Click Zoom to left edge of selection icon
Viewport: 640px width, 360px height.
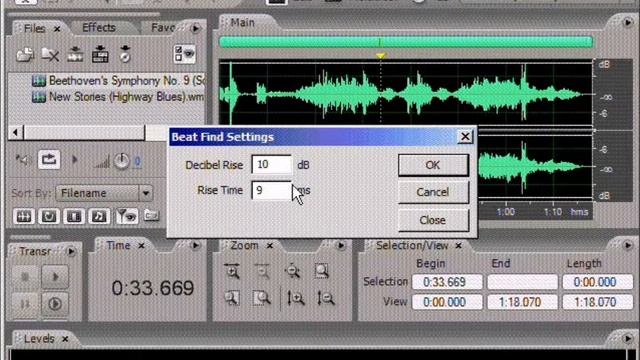pyautogui.click(x=232, y=299)
